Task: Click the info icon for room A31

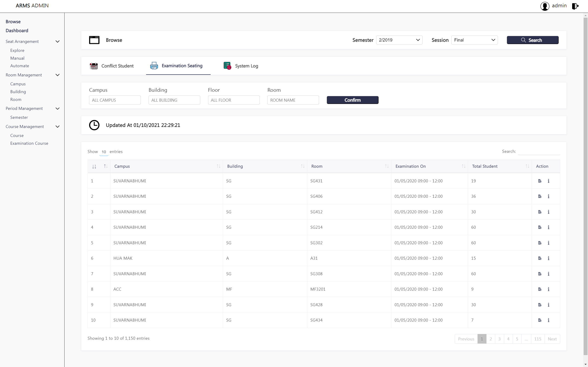Action: click(x=548, y=258)
